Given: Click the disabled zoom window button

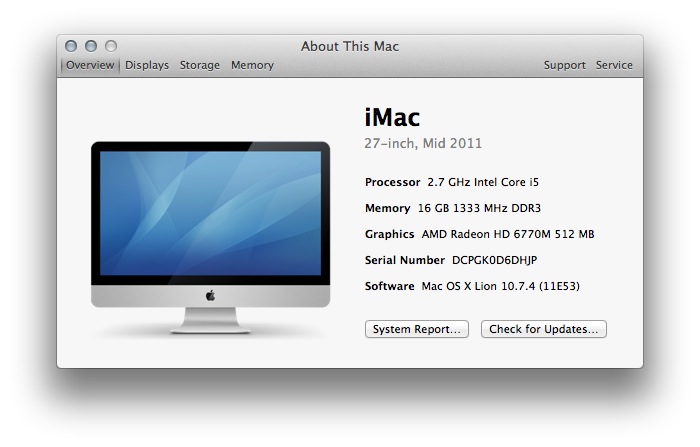Looking at the screenshot, I should tap(111, 46).
